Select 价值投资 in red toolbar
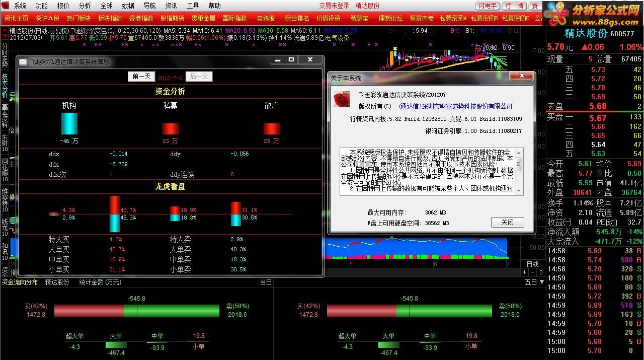This screenshot has height=360, width=644. click(329, 18)
